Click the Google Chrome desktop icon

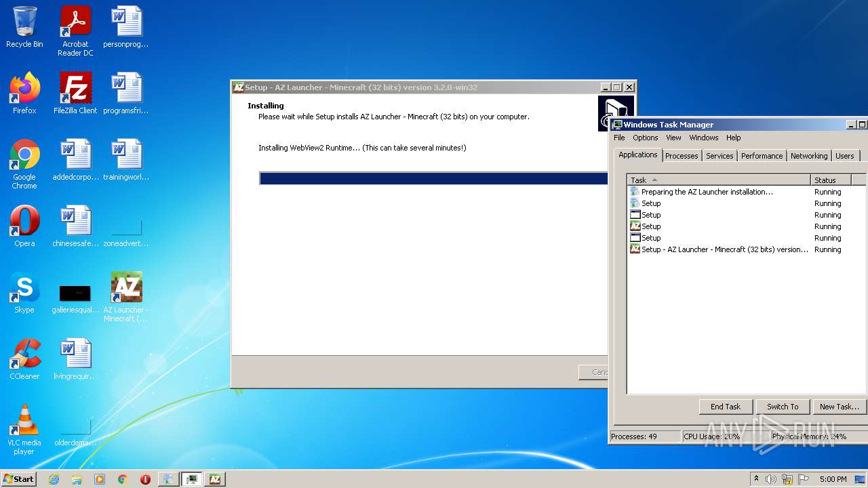[x=24, y=164]
